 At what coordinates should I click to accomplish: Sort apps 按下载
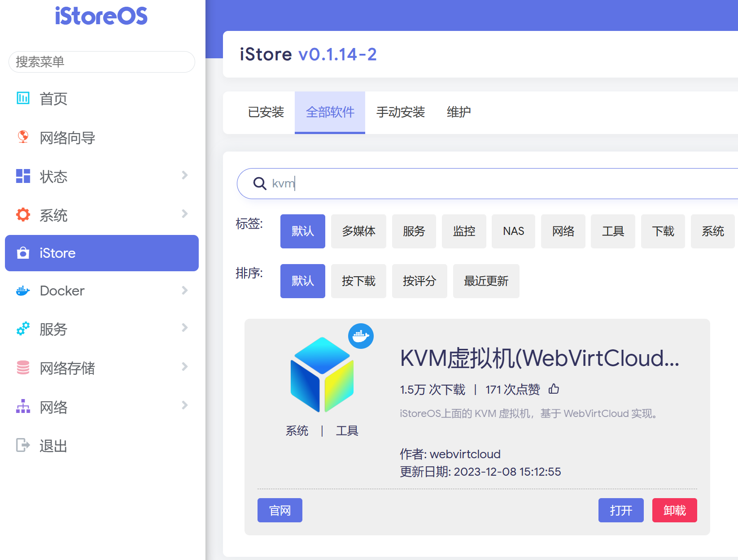point(358,281)
